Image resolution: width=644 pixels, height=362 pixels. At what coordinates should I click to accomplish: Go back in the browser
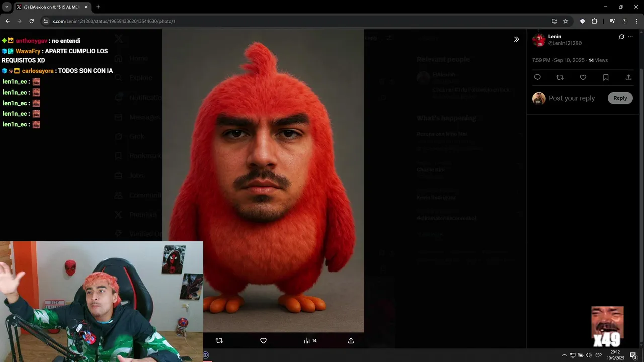[x=7, y=21]
